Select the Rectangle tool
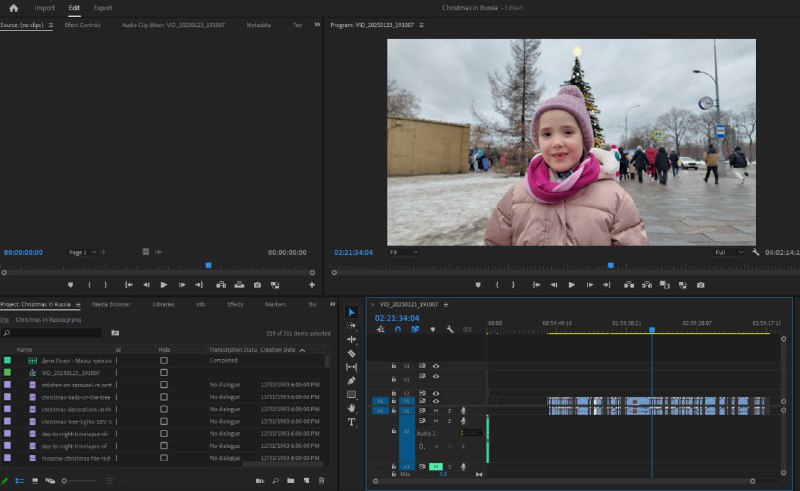 coord(352,394)
